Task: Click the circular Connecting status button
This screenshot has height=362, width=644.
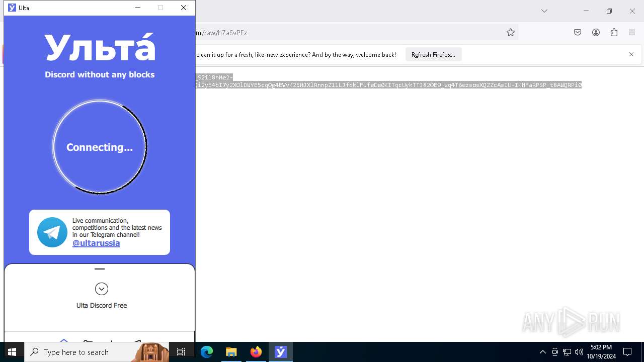Action: (x=100, y=147)
